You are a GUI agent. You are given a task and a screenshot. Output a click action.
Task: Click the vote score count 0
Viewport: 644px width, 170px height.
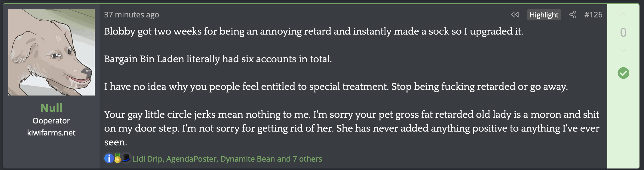coord(623,32)
